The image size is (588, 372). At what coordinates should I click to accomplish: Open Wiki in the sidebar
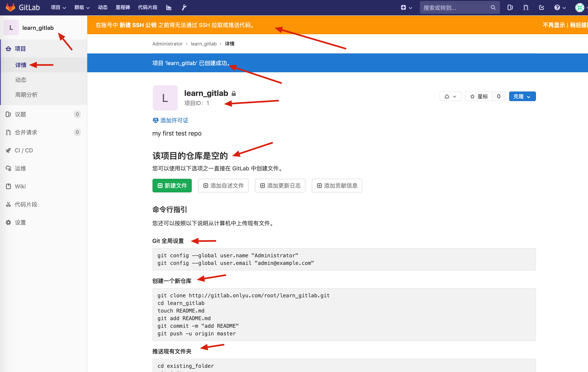tap(43, 186)
